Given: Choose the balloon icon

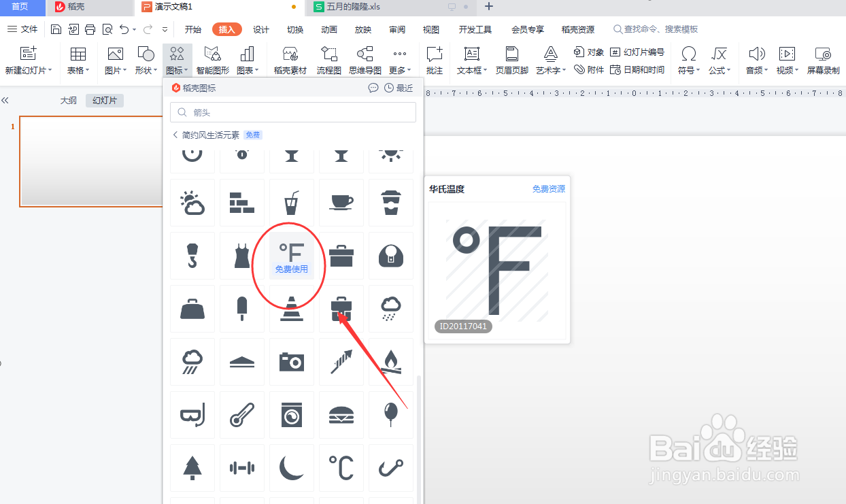Looking at the screenshot, I should pos(391,415).
